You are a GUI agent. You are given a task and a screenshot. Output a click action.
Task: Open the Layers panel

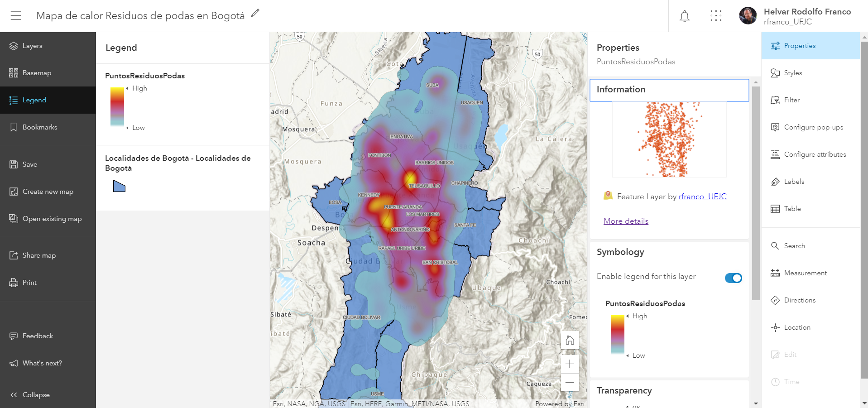click(x=32, y=46)
